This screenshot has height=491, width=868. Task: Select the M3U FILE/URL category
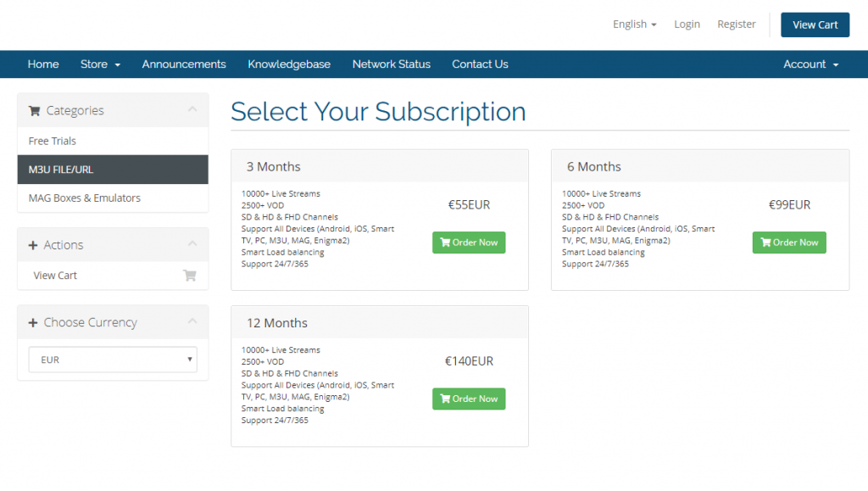coord(113,170)
